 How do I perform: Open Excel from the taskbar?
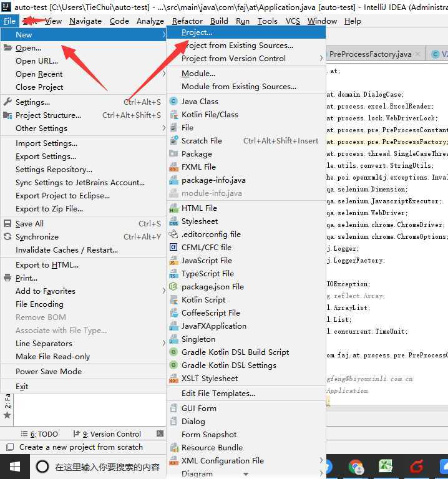(x=386, y=467)
